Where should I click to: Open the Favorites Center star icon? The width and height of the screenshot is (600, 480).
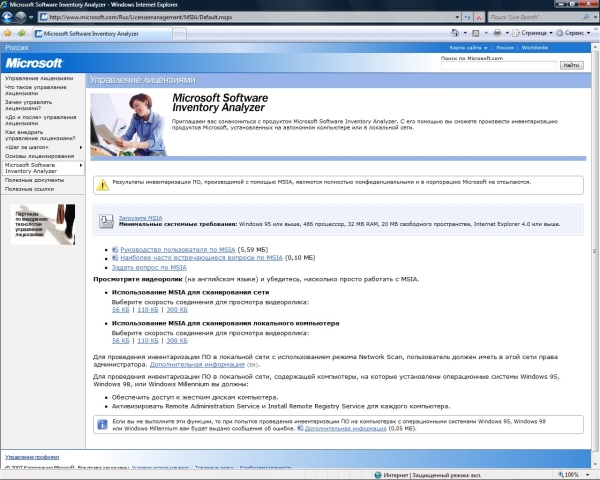pos(8,33)
